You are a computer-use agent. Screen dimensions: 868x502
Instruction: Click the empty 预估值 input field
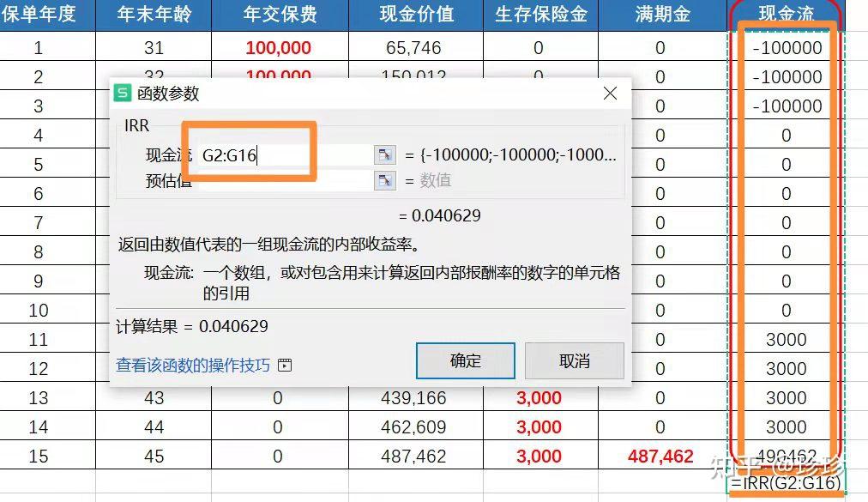click(285, 180)
